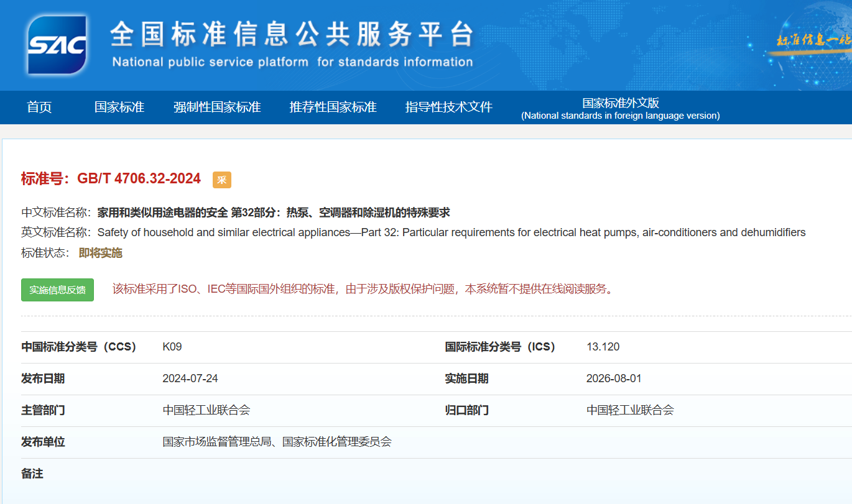Select 推荐性国家标准 in the nav bar
Screen dimensions: 852x504
tap(333, 107)
